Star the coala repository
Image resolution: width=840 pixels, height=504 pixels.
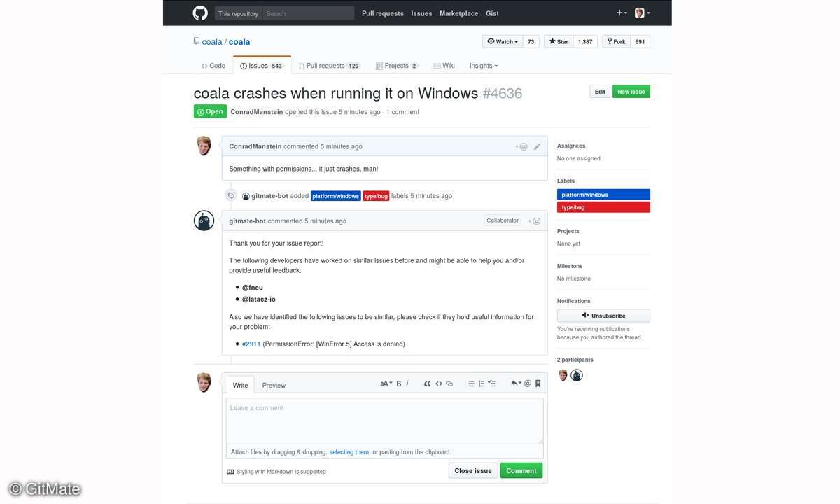point(559,42)
